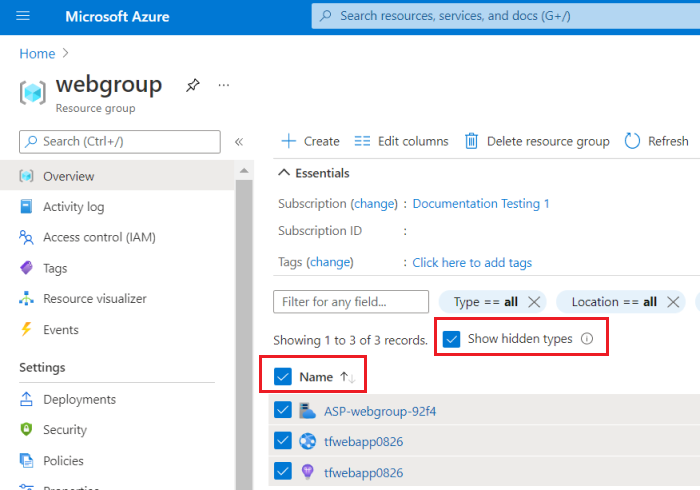
Task: Collapse the left sidebar with double chevron
Action: (x=239, y=142)
